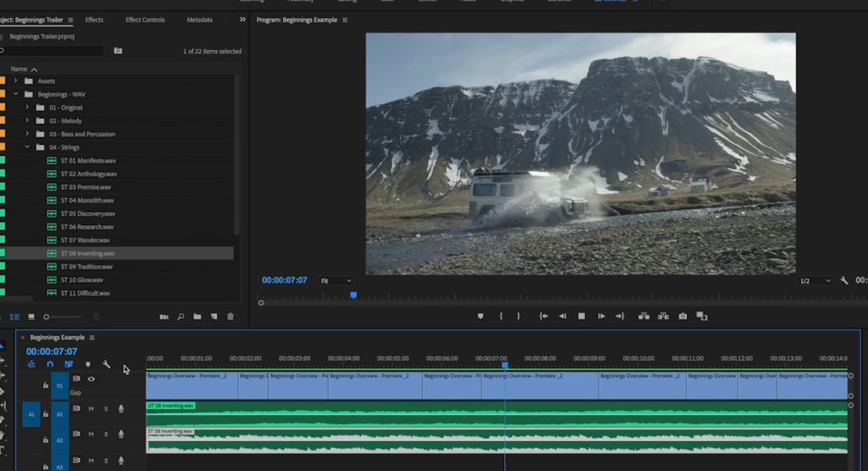The image size is (868, 471).
Task: Click the Lift button in Program monitor
Action: tap(644, 317)
